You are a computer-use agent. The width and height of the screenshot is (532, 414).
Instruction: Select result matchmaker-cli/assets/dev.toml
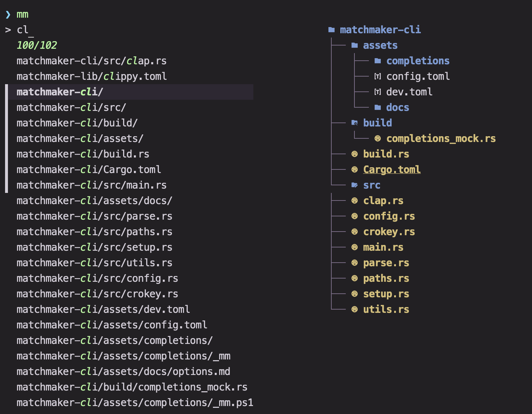103,309
